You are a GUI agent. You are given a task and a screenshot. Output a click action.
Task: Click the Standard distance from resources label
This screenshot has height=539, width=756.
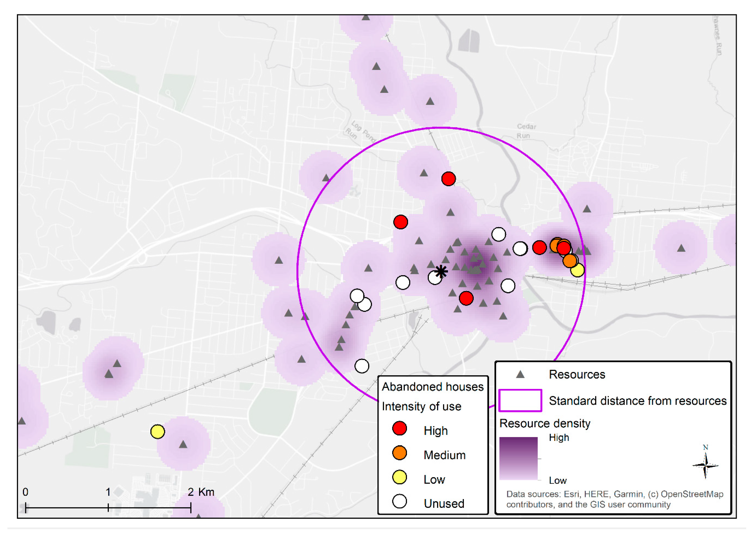click(638, 401)
